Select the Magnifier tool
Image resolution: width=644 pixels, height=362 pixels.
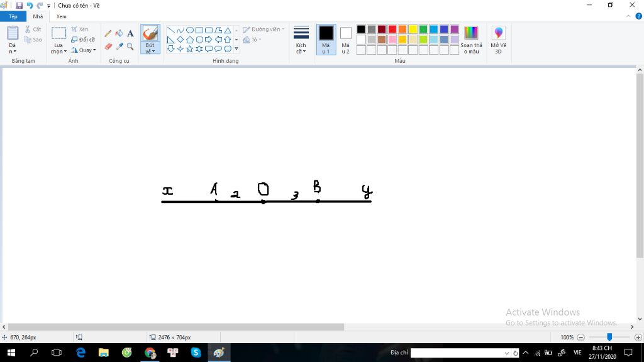pyautogui.click(x=130, y=47)
